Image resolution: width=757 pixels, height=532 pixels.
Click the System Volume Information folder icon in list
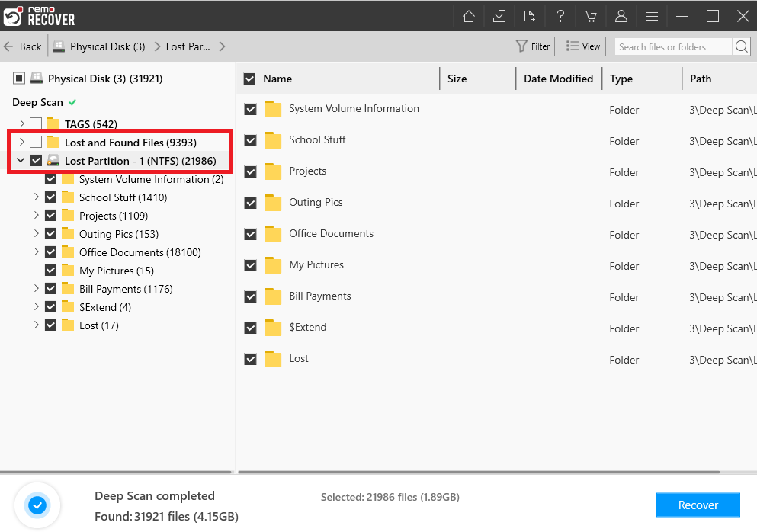tap(273, 109)
